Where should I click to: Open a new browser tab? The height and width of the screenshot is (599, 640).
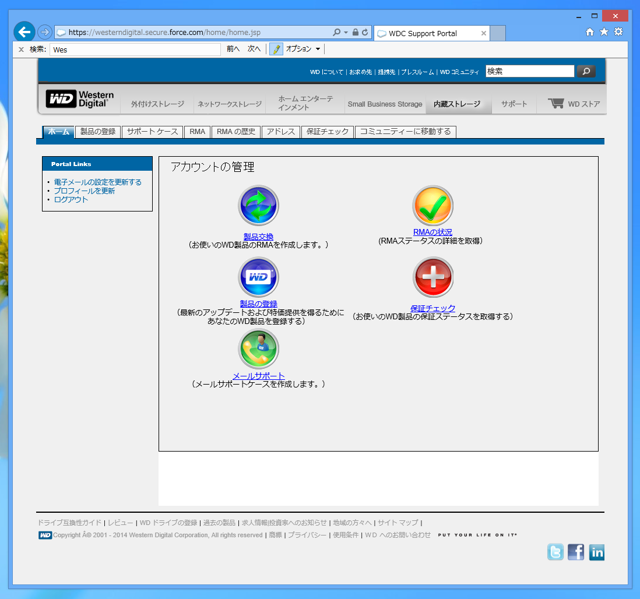coord(498,33)
